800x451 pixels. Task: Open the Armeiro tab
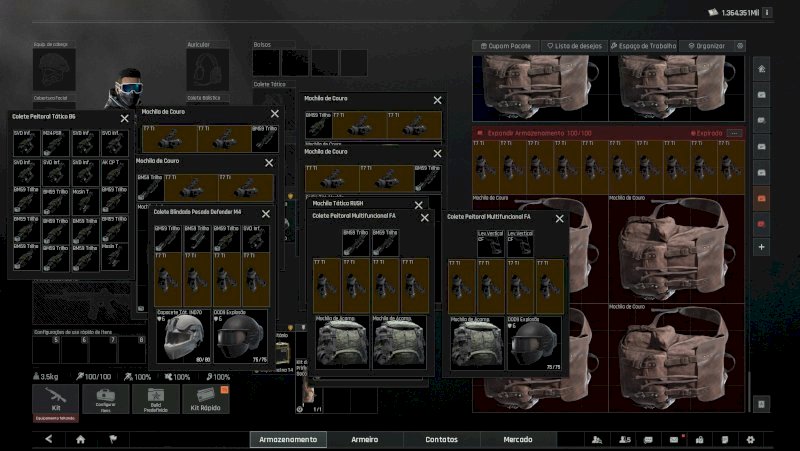tap(365, 439)
